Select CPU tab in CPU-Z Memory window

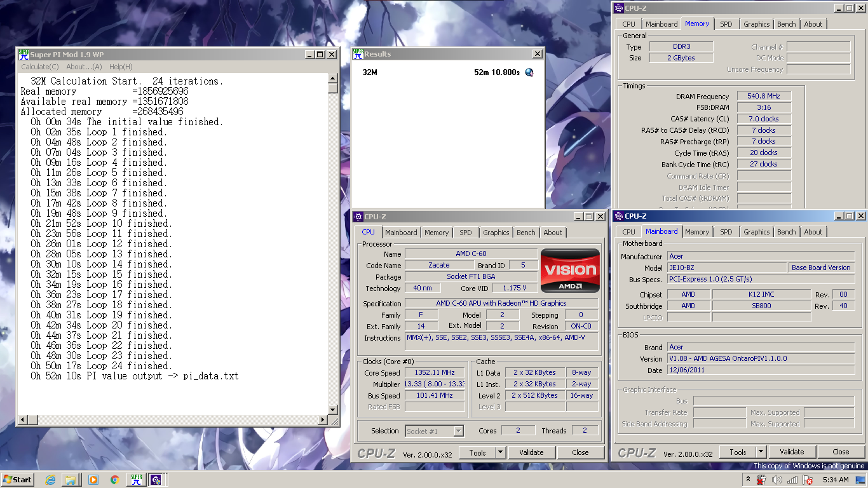(629, 24)
